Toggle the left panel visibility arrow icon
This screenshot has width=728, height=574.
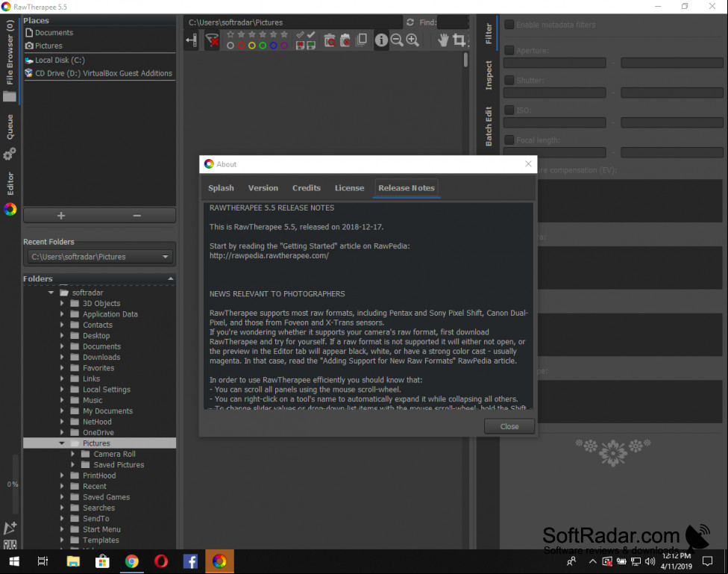tap(191, 40)
